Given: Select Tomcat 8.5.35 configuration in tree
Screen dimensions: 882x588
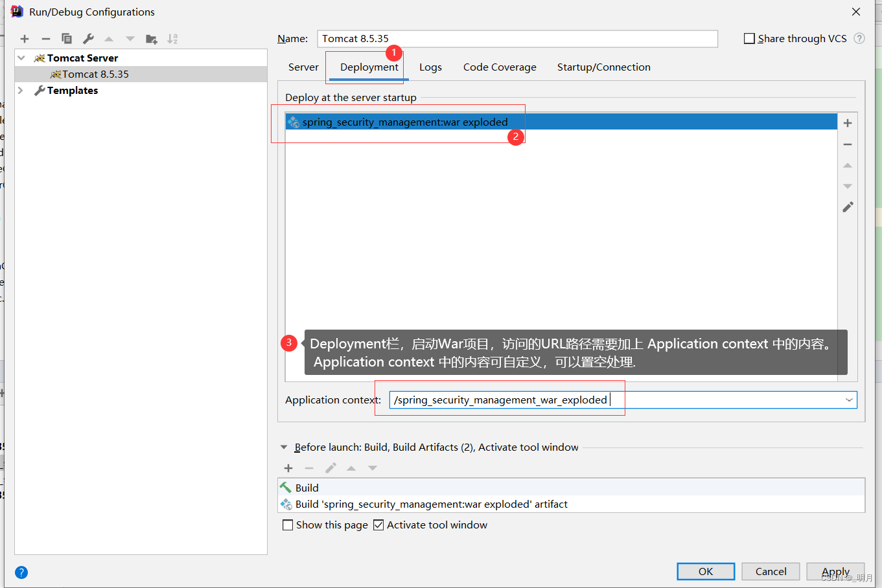Looking at the screenshot, I should tap(141, 74).
